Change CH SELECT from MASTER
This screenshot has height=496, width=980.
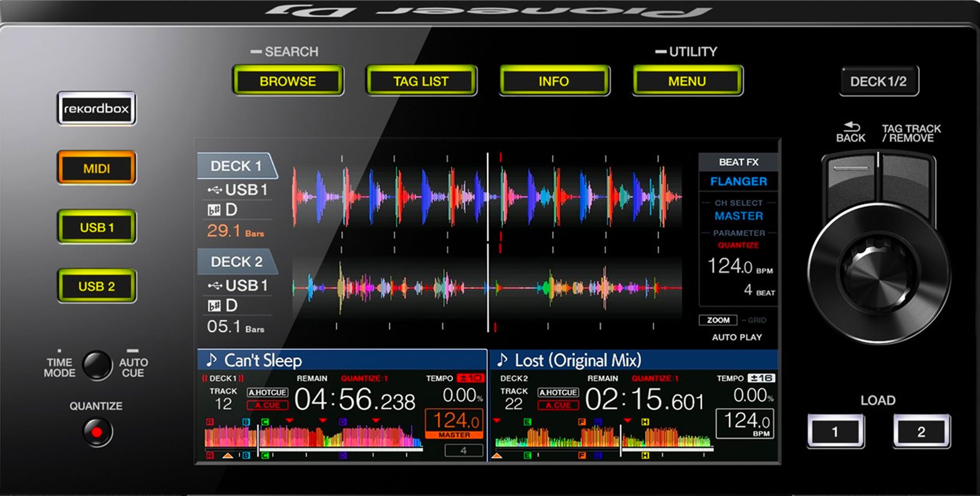tap(738, 216)
